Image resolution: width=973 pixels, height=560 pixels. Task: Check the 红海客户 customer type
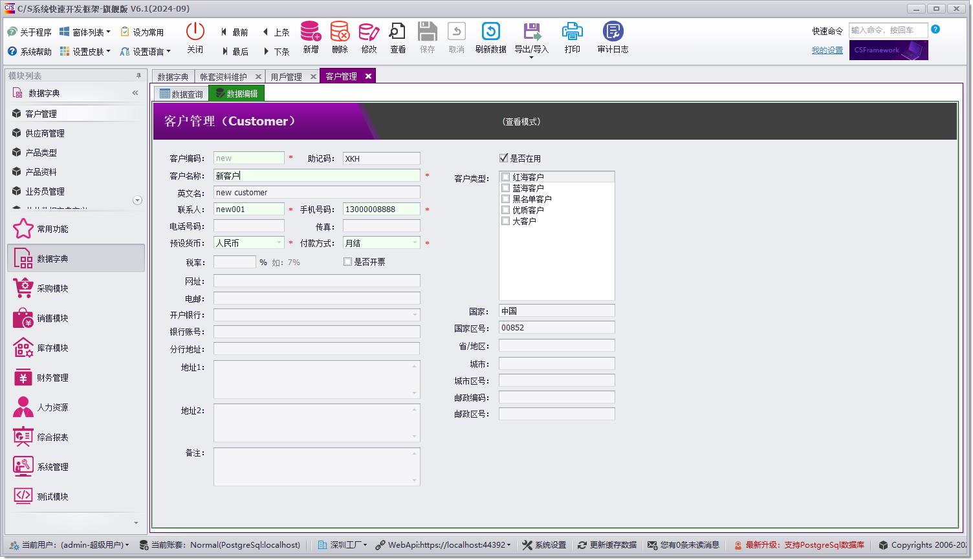505,176
